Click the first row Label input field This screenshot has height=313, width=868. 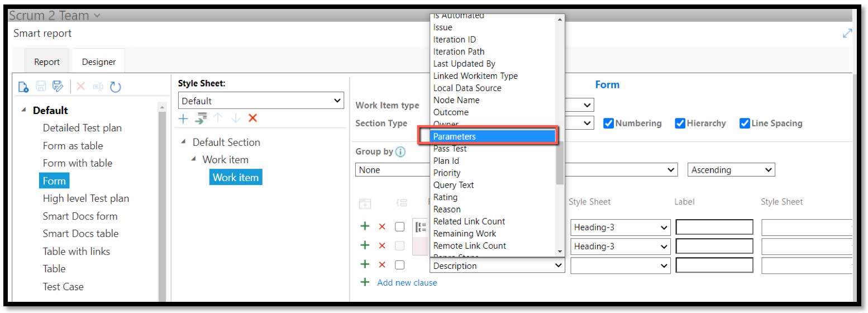click(x=714, y=227)
